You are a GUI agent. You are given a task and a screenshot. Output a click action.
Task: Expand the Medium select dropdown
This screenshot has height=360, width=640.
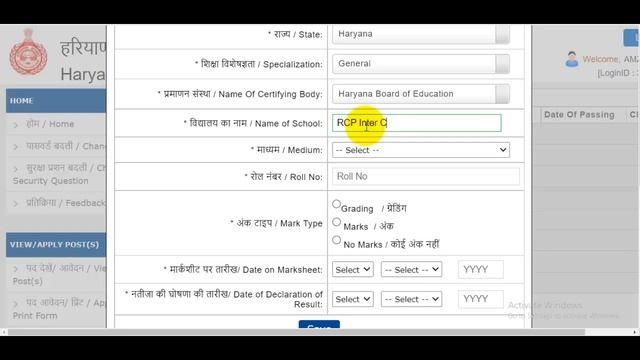[421, 150]
